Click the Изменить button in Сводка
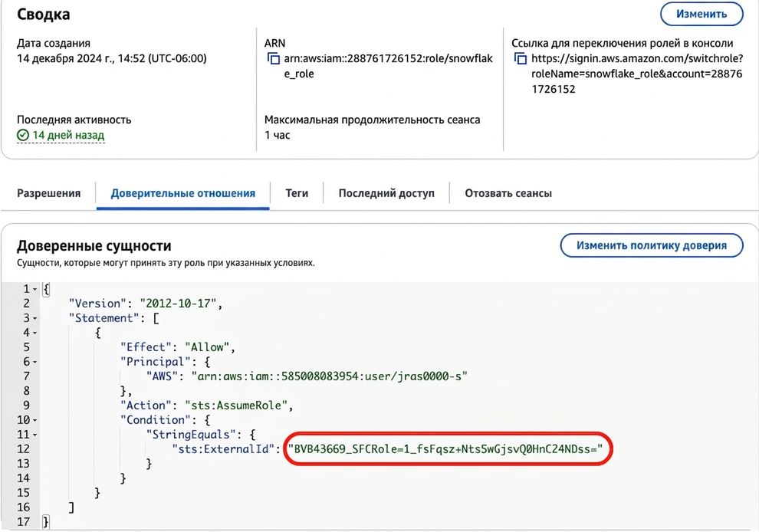 [701, 14]
